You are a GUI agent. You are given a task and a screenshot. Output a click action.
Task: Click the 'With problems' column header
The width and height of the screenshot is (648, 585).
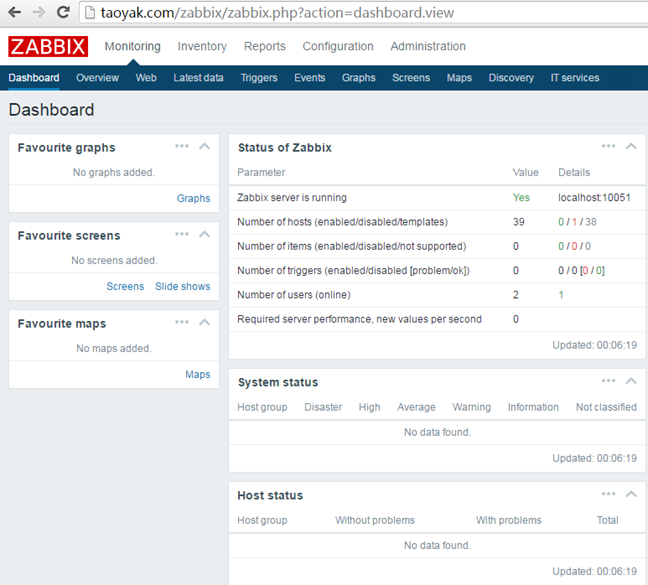click(x=508, y=521)
